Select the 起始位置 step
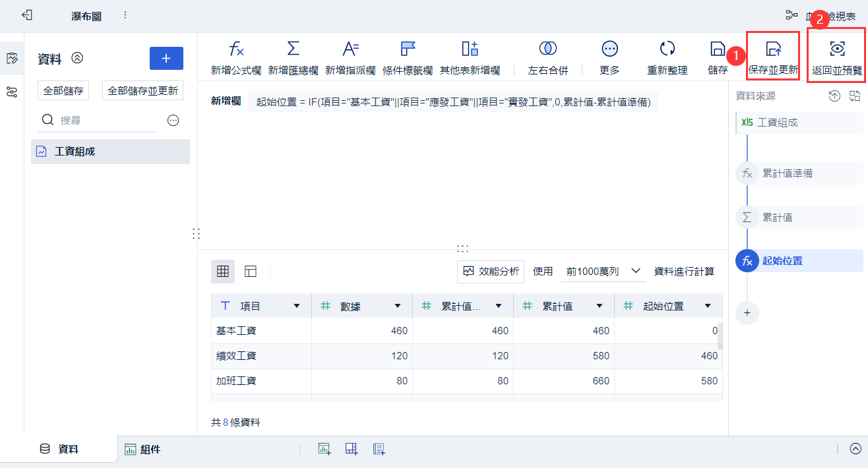Viewport: 868px width, 468px height. pyautogui.click(x=799, y=260)
